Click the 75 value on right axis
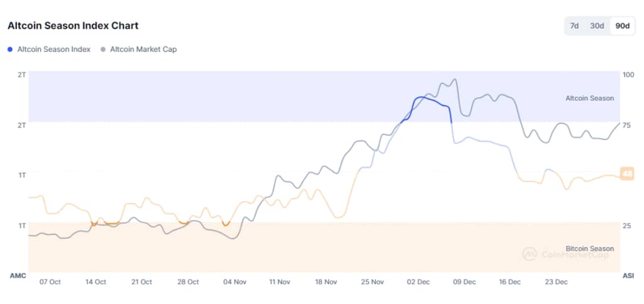Screen dimensions: 644x304 (x=626, y=125)
